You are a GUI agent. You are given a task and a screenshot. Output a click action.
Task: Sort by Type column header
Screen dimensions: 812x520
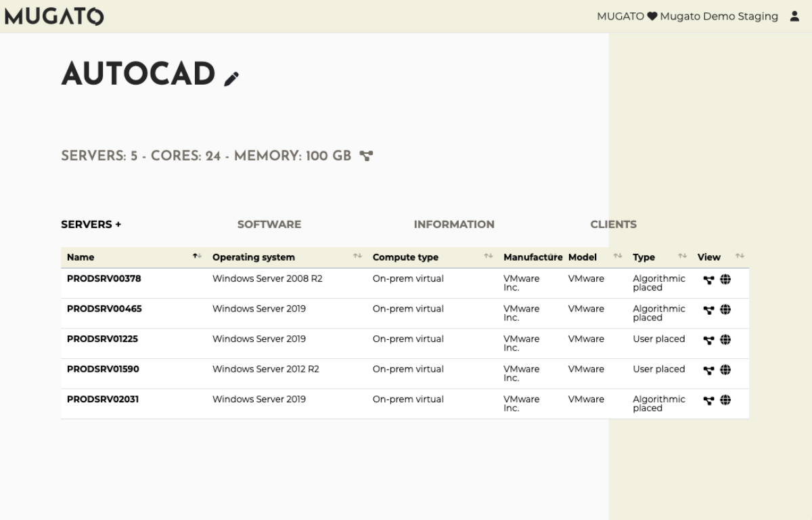pyautogui.click(x=644, y=257)
